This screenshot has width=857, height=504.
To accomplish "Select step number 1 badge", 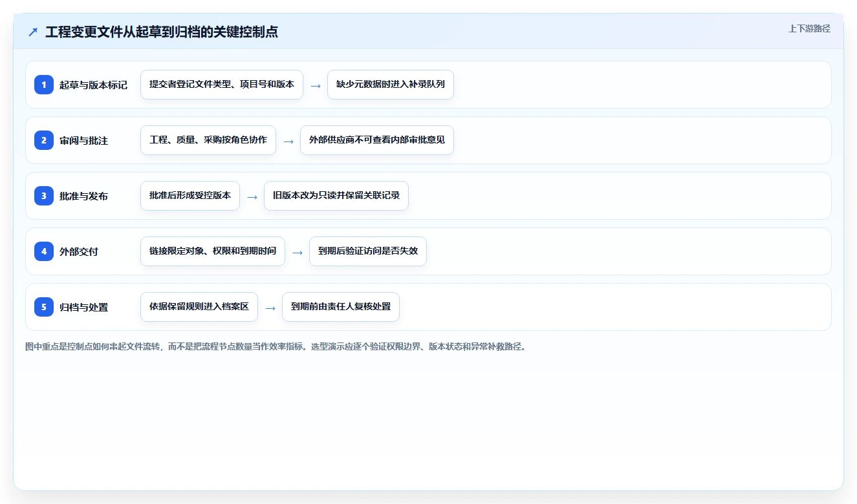I will coord(44,85).
